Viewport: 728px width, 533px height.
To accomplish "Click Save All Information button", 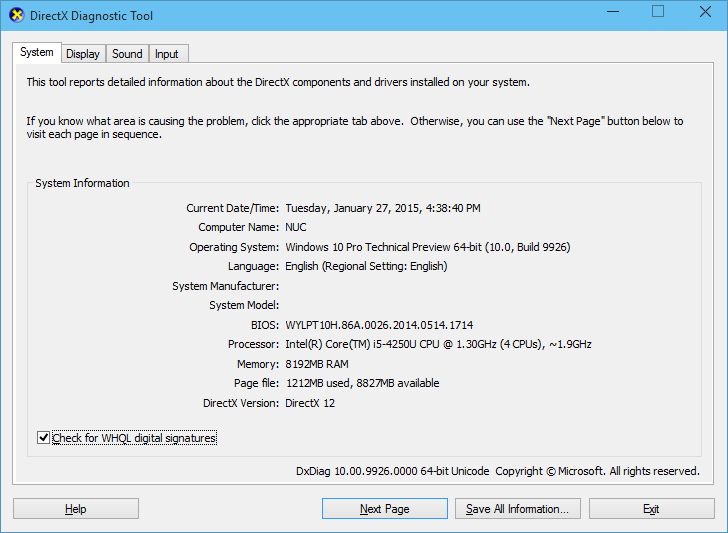I will point(517,509).
